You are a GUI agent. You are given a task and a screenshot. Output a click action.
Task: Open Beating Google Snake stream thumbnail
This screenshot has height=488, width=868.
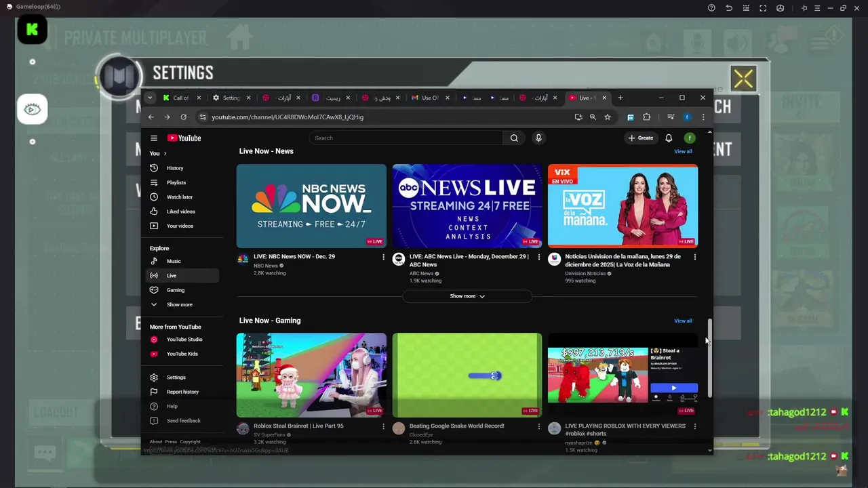coord(467,375)
